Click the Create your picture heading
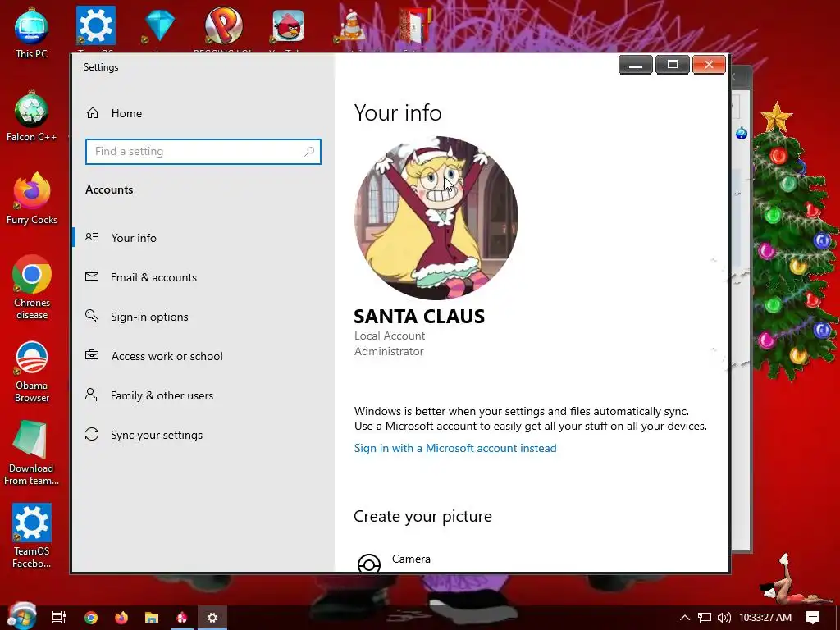This screenshot has width=840, height=630. pos(422,516)
